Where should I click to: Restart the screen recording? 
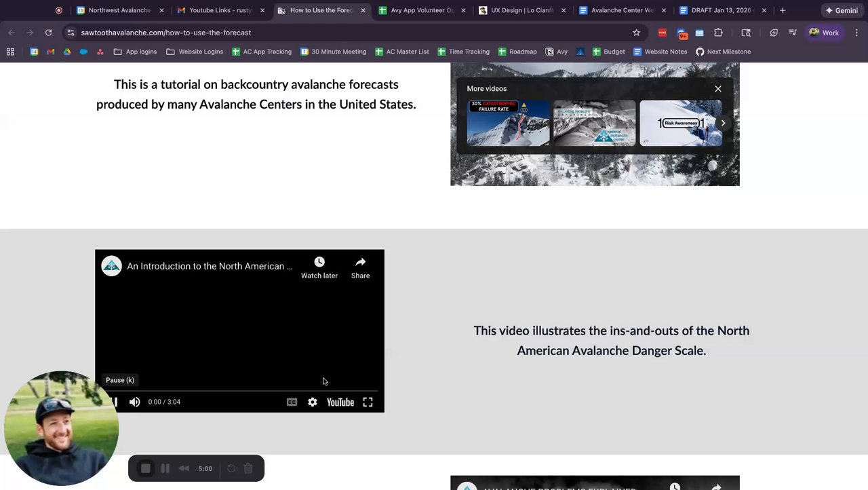231,468
